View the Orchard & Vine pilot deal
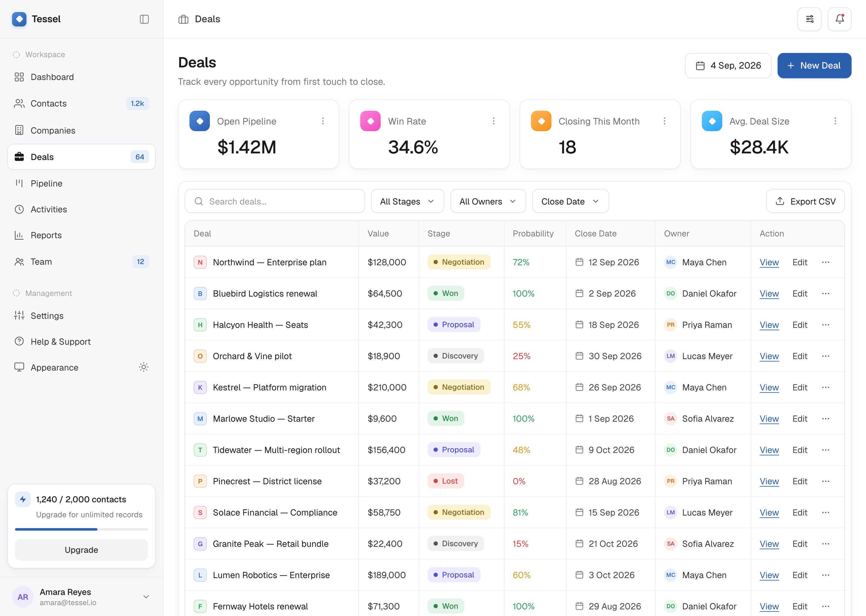 click(769, 356)
